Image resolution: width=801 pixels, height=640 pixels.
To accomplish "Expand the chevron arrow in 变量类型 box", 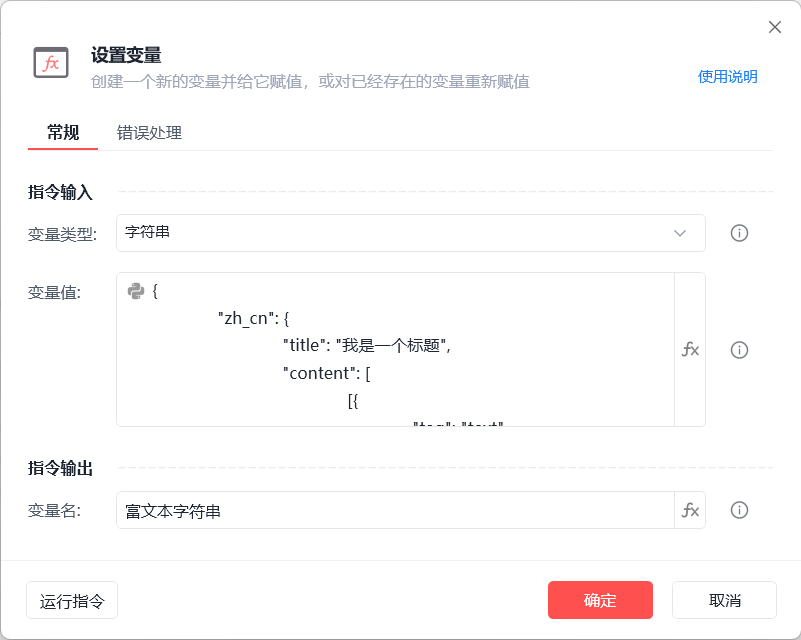I will 680,233.
